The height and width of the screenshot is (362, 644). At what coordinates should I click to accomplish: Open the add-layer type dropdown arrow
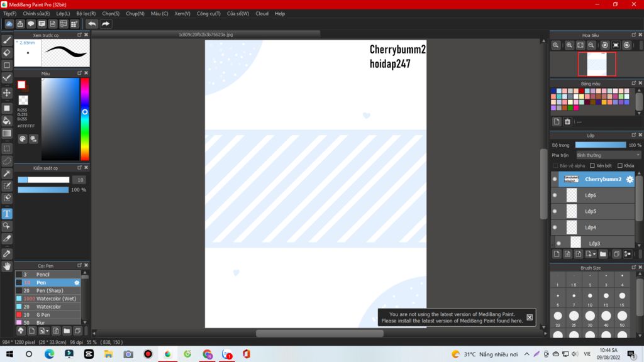pyautogui.click(x=594, y=254)
